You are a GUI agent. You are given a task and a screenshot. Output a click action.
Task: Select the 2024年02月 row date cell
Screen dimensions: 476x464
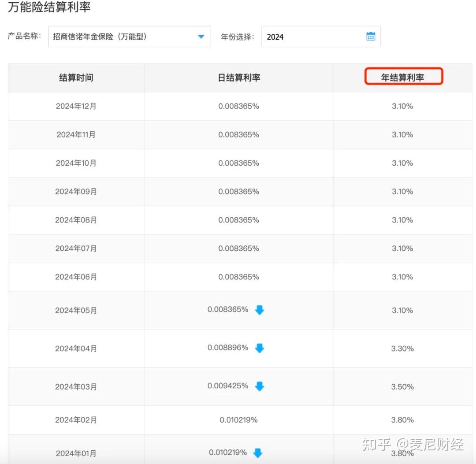(76, 420)
